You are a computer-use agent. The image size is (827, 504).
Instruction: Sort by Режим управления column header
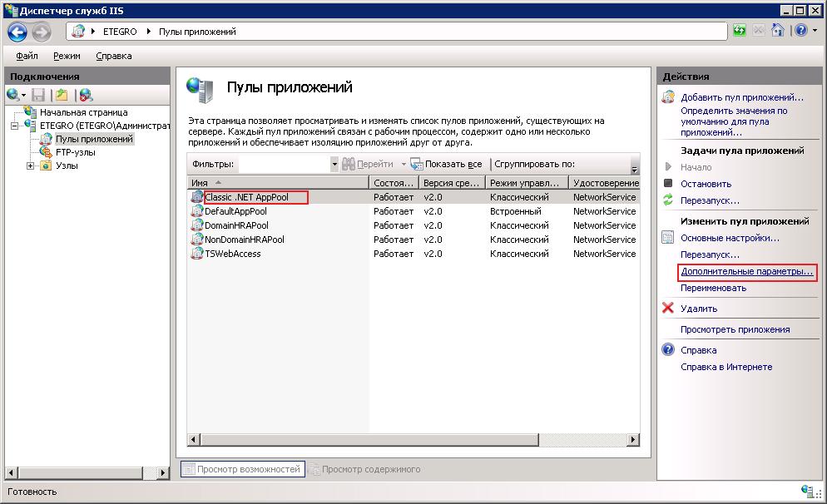527,183
